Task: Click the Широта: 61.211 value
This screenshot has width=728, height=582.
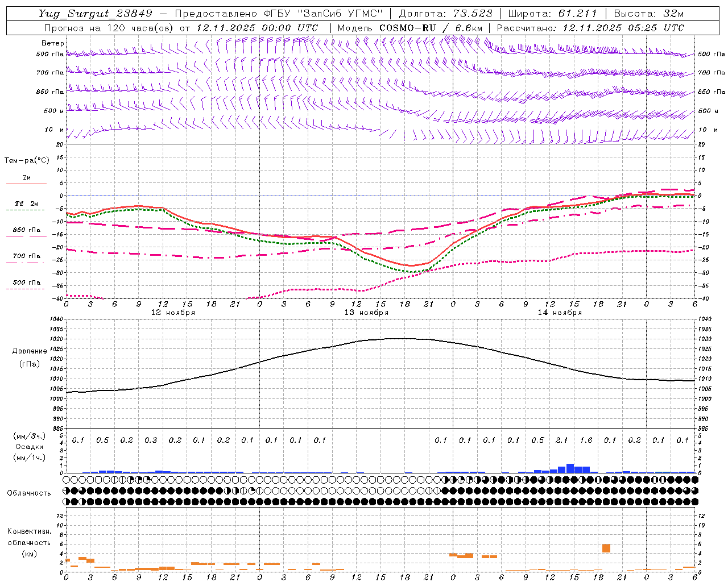Action: [x=552, y=14]
